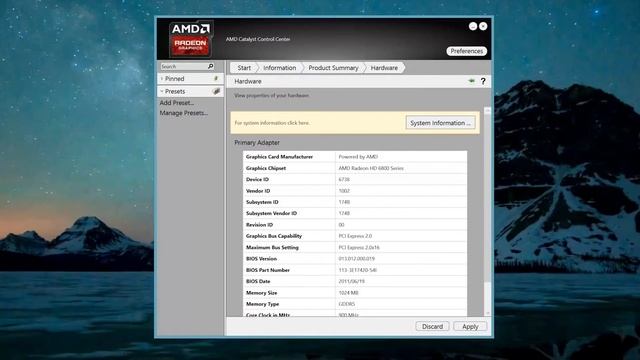
Task: Click the PCI Express 2.0 value
Action: 355,236
